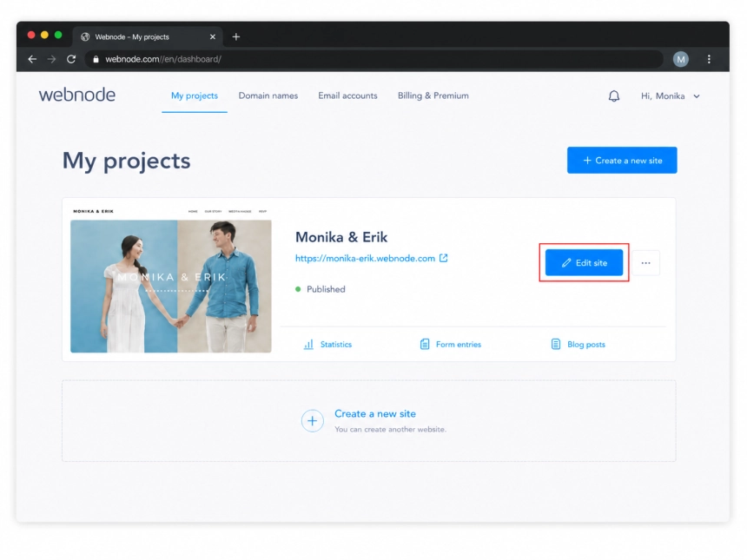Click the Statistics bar chart icon

point(308,345)
